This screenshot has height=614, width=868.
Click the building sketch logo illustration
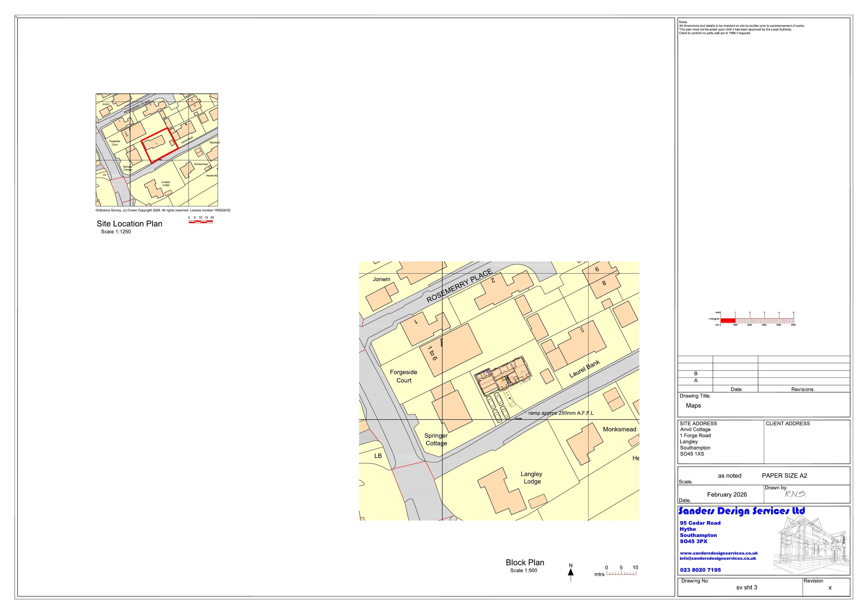[x=810, y=545]
